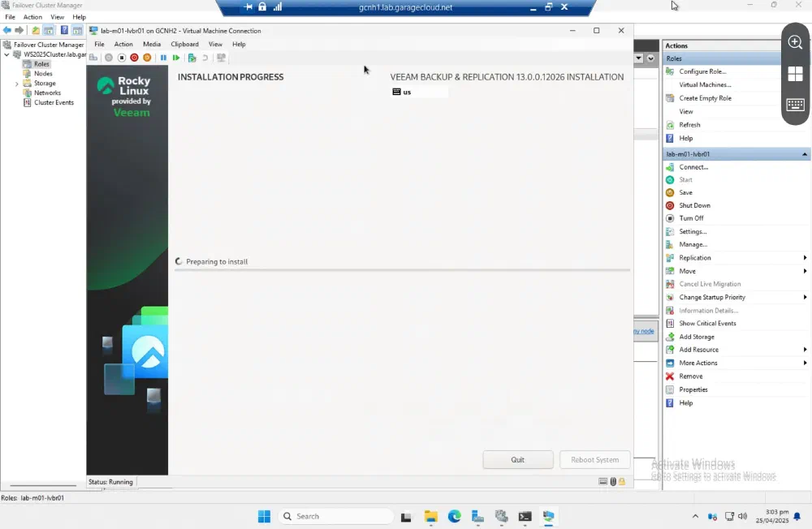Expand the Add Resource submenu arrow
This screenshot has width=812, height=529.
805,350
